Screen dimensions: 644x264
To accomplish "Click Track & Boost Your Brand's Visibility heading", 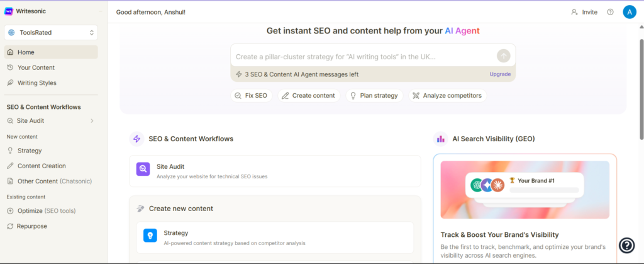I will point(500,235).
